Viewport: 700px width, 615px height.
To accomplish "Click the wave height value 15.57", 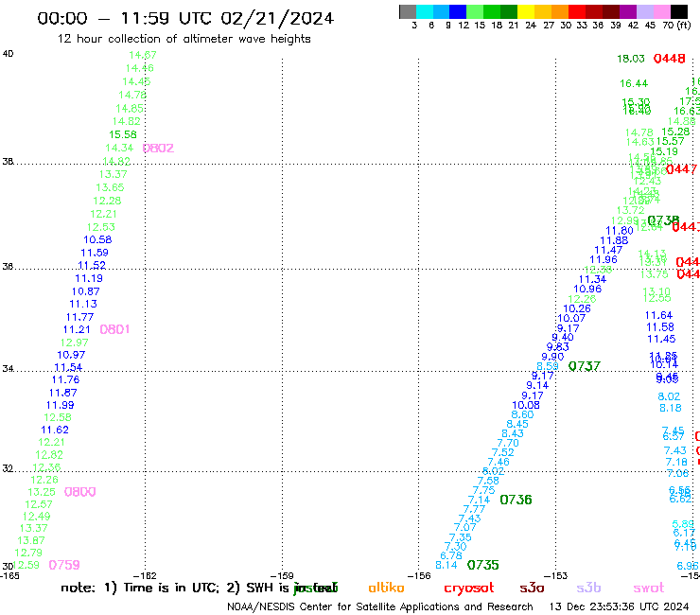I will tap(670, 141).
